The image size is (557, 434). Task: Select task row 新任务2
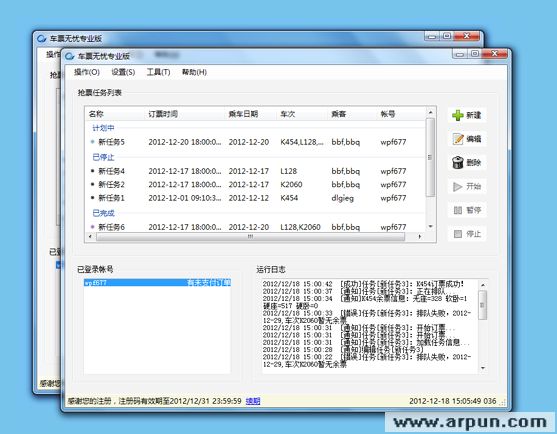coord(255,185)
